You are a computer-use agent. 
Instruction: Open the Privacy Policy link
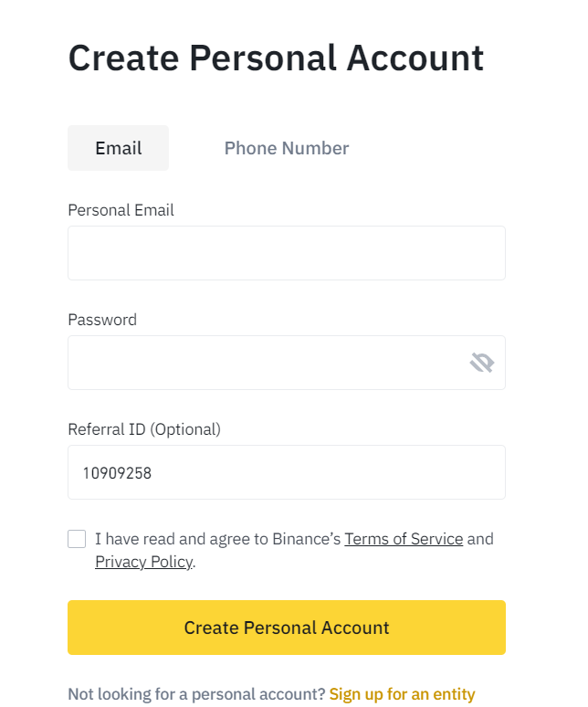[x=143, y=562]
